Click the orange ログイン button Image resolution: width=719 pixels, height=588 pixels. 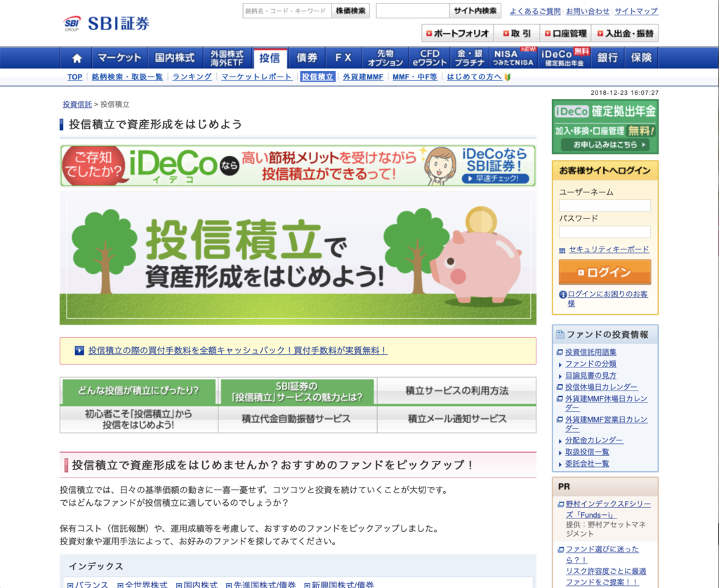tap(605, 272)
